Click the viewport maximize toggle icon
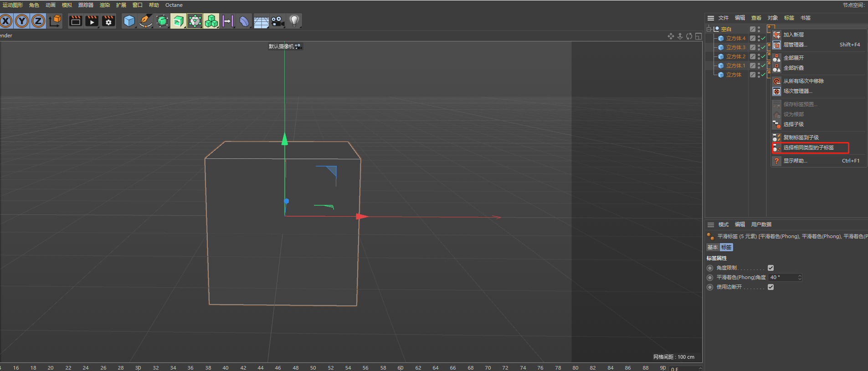The width and height of the screenshot is (868, 371). coord(698,36)
